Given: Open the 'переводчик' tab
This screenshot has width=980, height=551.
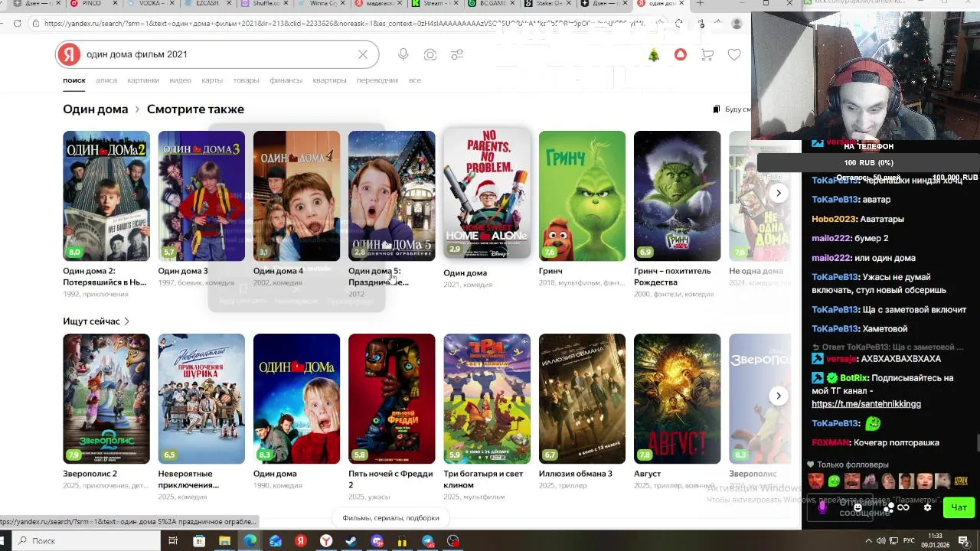Looking at the screenshot, I should pyautogui.click(x=377, y=80).
